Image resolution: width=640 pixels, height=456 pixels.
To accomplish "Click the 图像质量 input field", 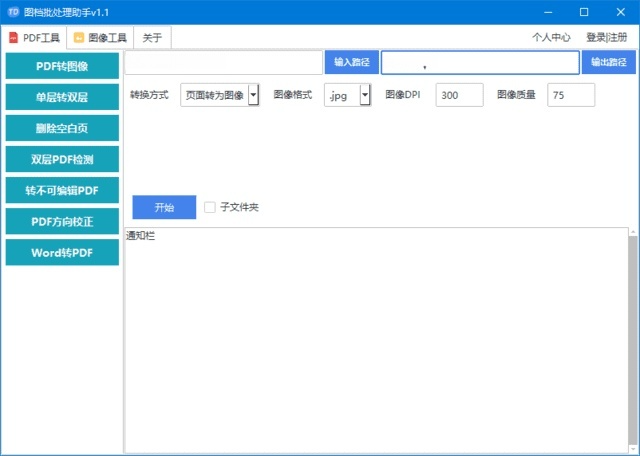I will [x=571, y=95].
